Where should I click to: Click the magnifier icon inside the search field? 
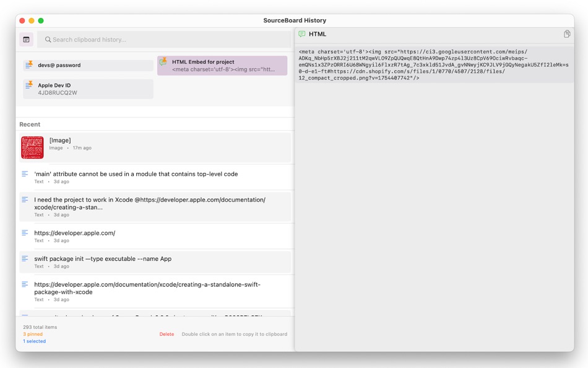coord(48,39)
